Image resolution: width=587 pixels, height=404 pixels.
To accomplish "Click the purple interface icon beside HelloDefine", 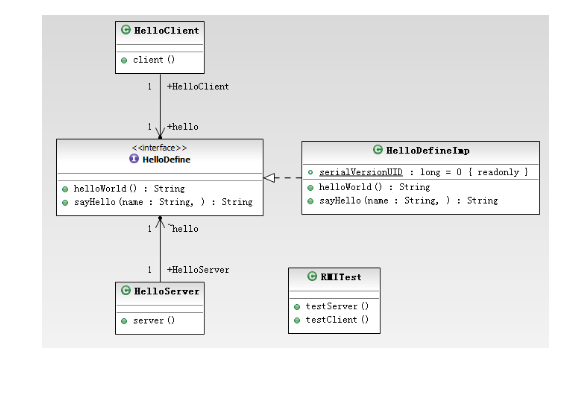I will point(134,159).
